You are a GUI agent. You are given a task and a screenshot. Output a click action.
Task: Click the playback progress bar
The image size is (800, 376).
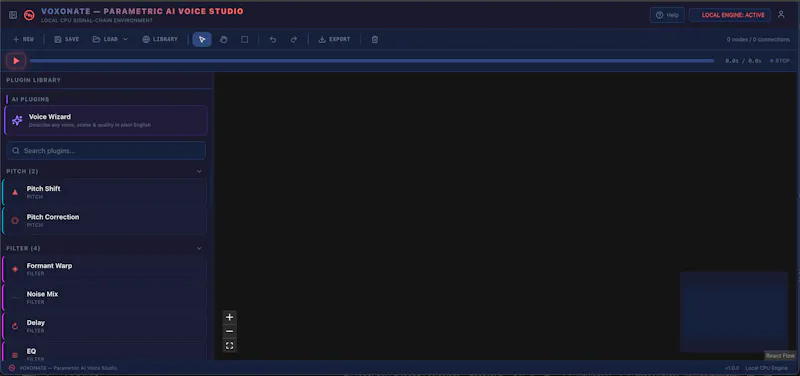coord(372,61)
